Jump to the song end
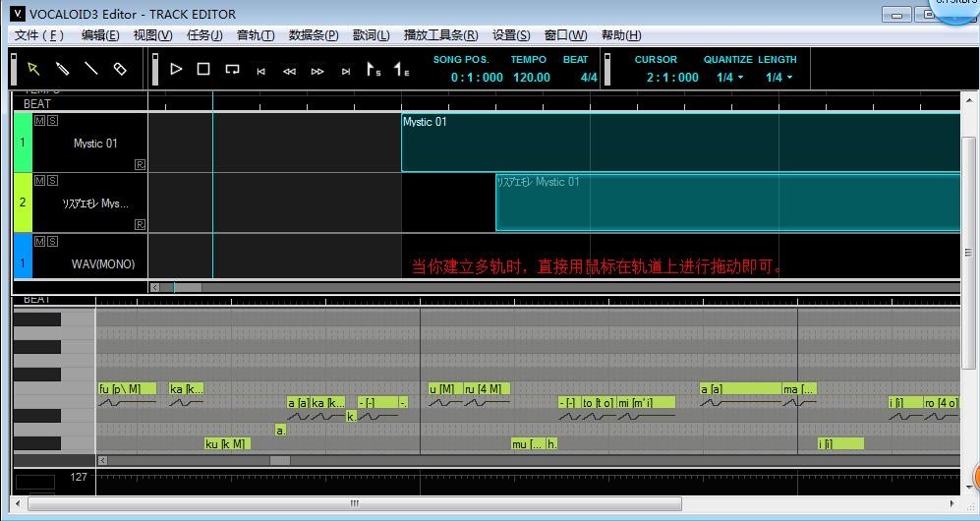The width and height of the screenshot is (980, 521). 346,71
